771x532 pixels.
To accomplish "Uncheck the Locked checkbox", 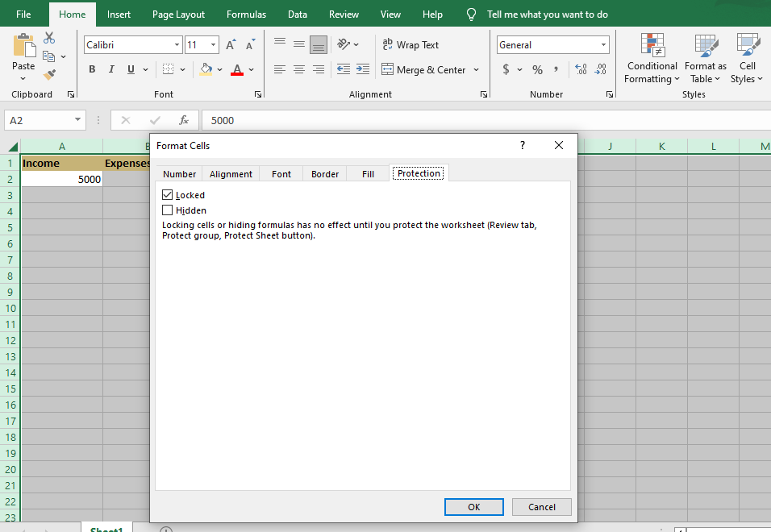I will tap(168, 195).
